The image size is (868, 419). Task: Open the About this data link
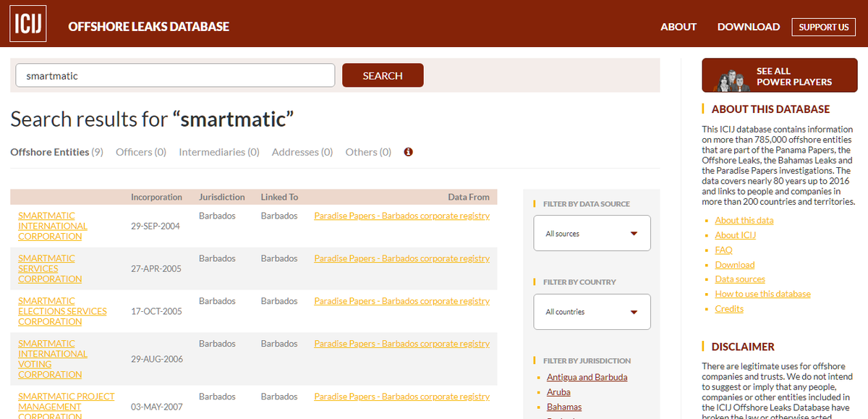[x=744, y=221]
